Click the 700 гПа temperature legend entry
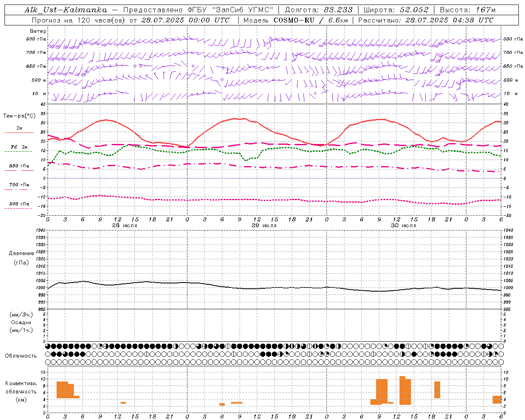The image size is (525, 420). coord(19,185)
